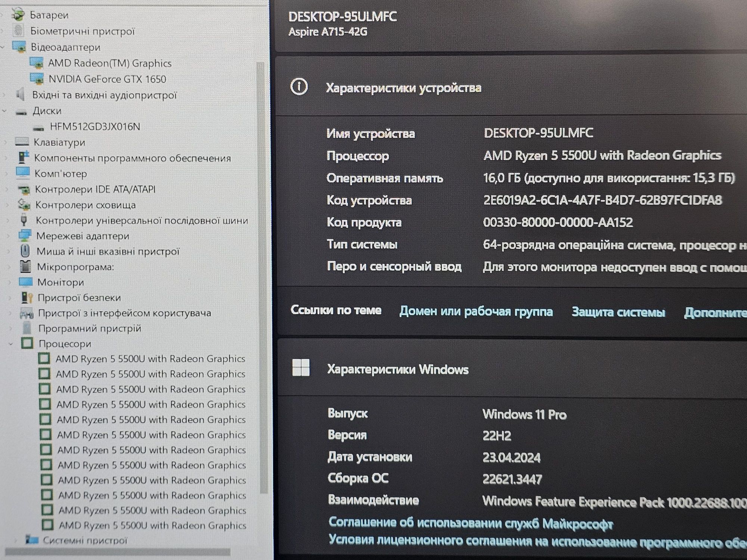Expand the Системні пристрої node
Viewport: 747px width, 560px height.
click(16, 540)
